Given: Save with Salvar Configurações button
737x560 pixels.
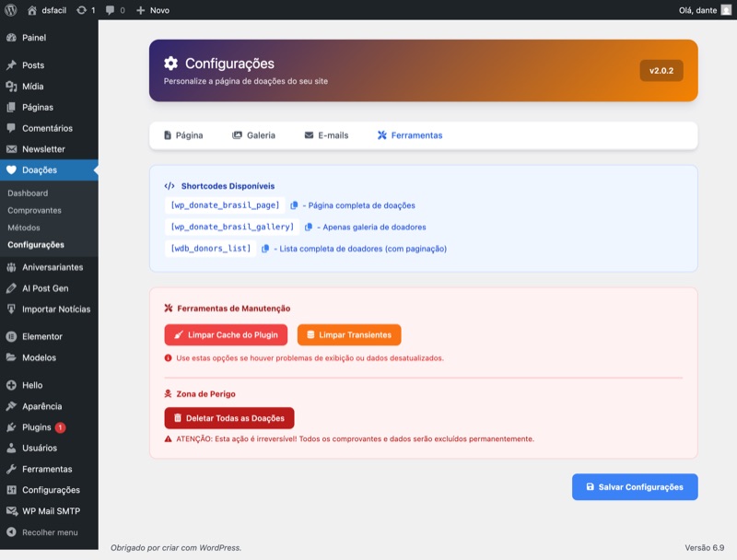Looking at the screenshot, I should pyautogui.click(x=634, y=487).
